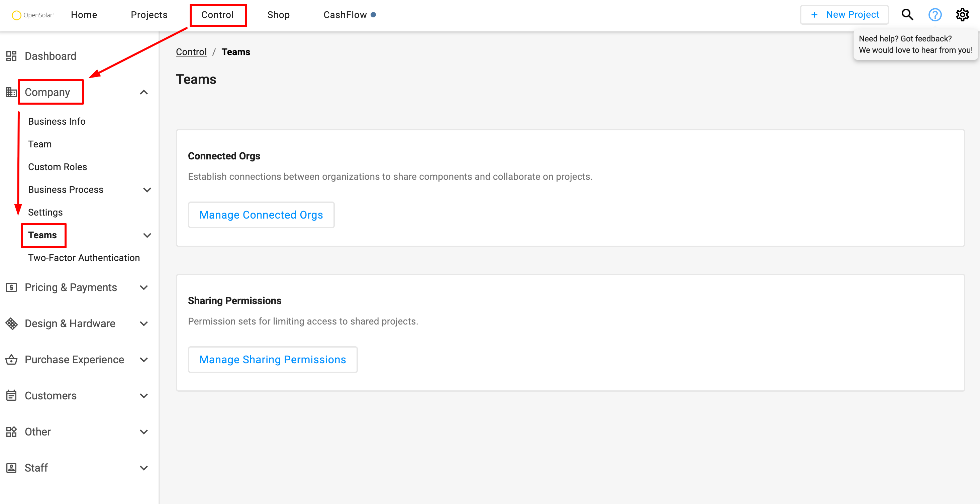This screenshot has width=980, height=504.
Task: Open Business Info in sidebar
Action: 57,121
